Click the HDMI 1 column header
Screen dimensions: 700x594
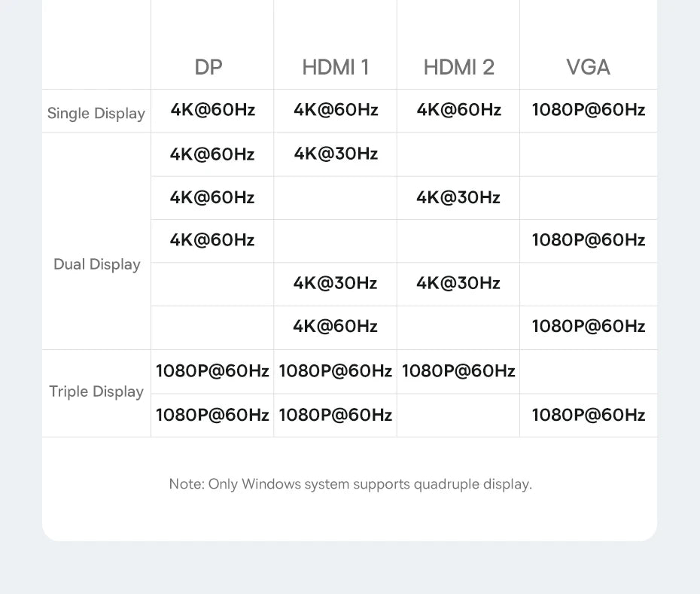point(336,68)
